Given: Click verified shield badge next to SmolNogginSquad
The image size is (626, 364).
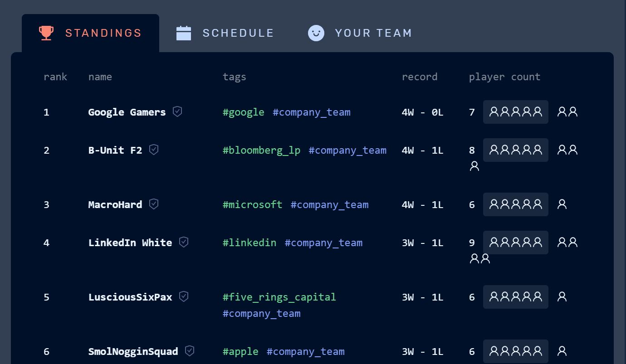Looking at the screenshot, I should [x=190, y=351].
